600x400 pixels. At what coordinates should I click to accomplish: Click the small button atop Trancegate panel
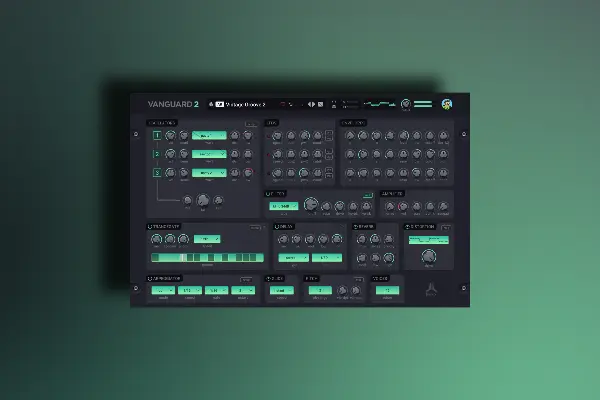point(255,228)
